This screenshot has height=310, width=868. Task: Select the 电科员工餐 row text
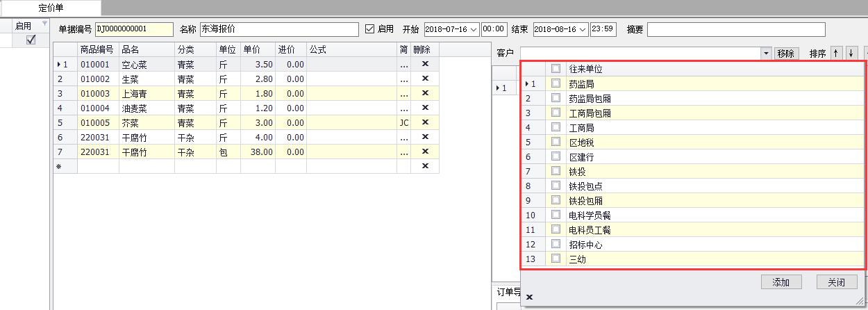pyautogui.click(x=590, y=229)
